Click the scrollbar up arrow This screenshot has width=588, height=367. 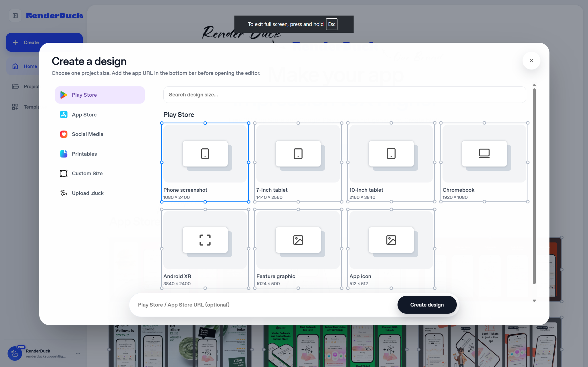tap(534, 85)
